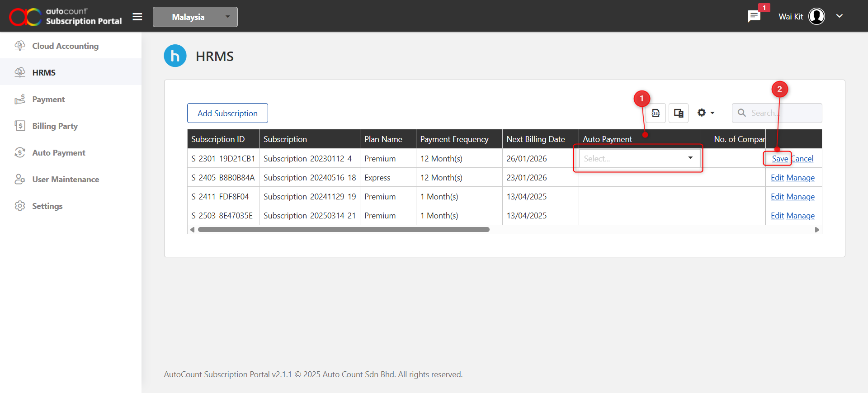Click the Settings gear sidebar icon
This screenshot has height=393, width=868.
(20, 206)
